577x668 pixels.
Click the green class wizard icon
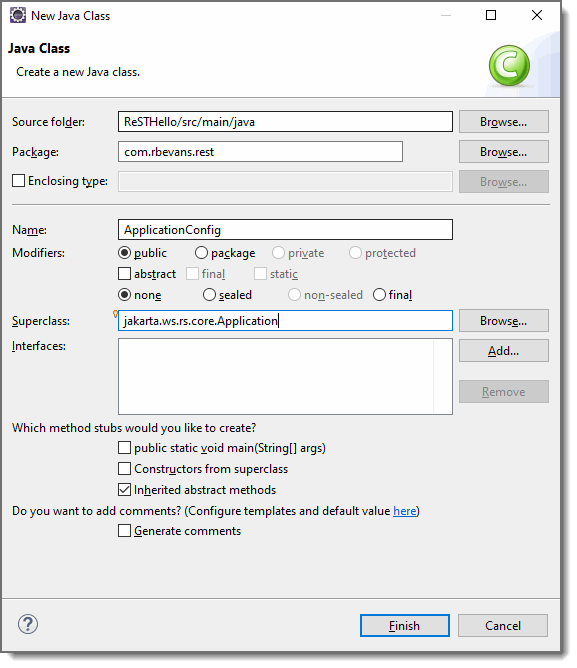(509, 66)
